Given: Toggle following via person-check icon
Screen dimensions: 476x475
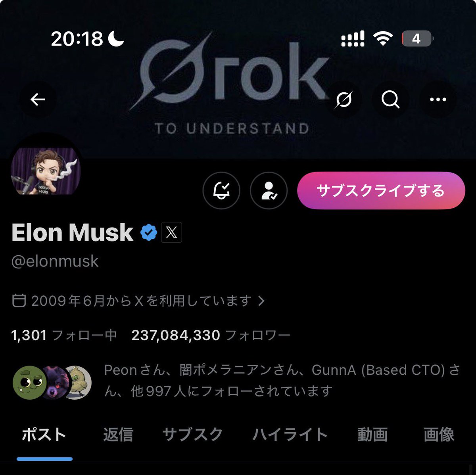Looking at the screenshot, I should (x=269, y=191).
